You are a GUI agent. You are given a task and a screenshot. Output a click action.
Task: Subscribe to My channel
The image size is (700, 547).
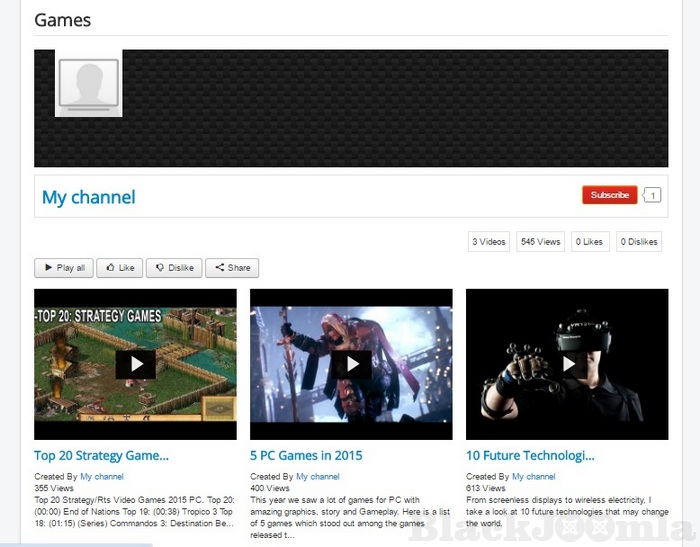609,195
